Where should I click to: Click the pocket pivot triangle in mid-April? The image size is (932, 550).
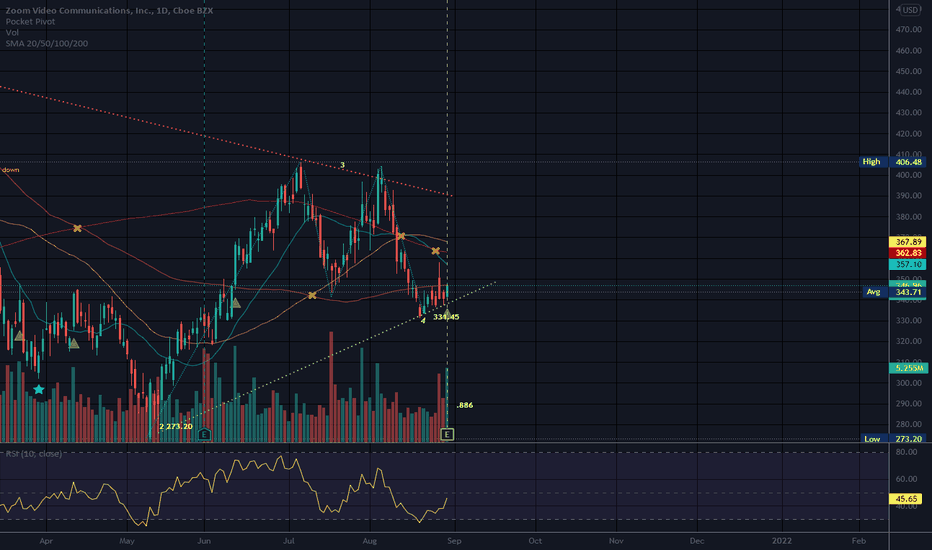74,343
